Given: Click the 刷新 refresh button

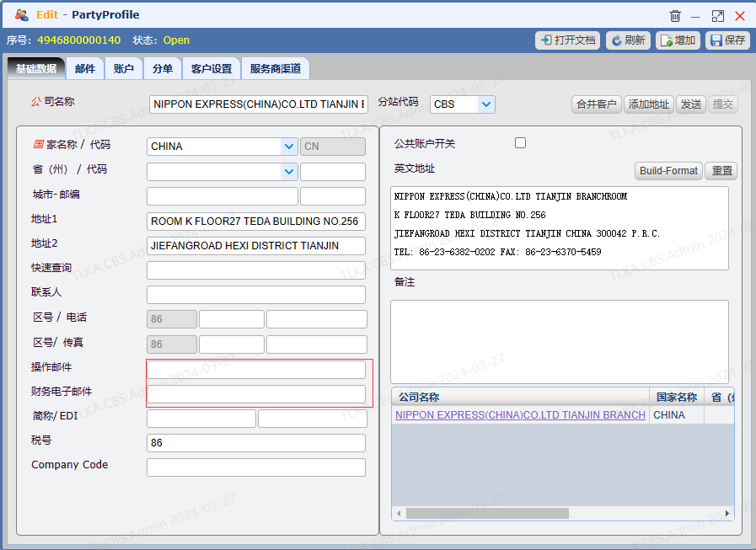Looking at the screenshot, I should [628, 40].
